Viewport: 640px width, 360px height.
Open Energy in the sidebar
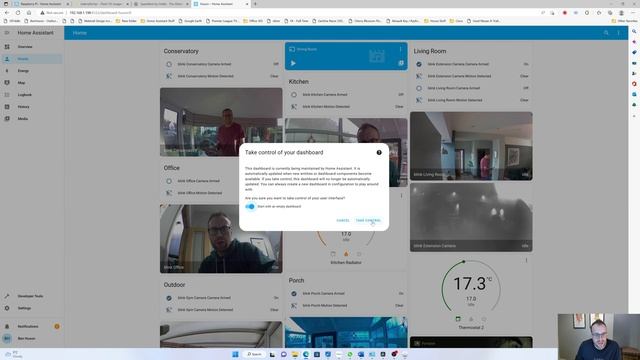(x=32, y=71)
